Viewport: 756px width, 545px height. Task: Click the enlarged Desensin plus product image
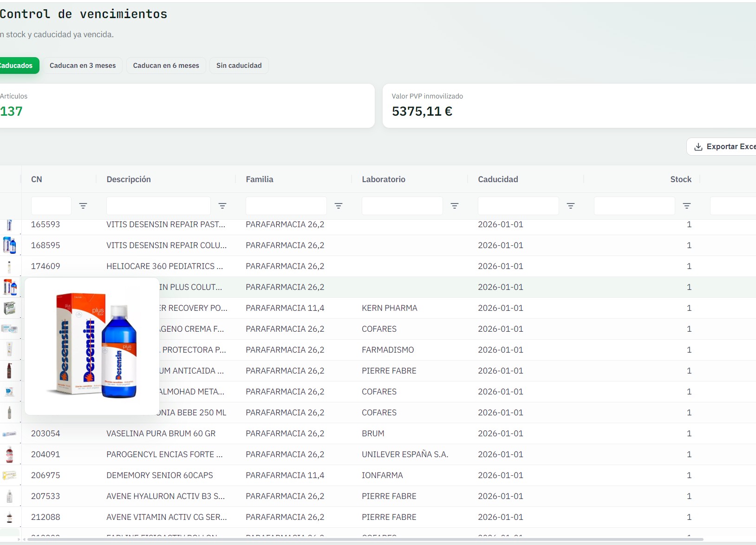pyautogui.click(x=92, y=346)
